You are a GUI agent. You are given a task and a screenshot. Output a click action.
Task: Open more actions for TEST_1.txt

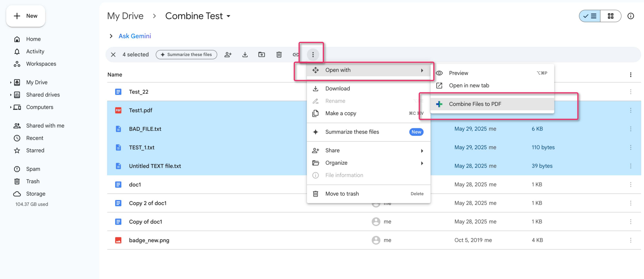[x=630, y=148]
